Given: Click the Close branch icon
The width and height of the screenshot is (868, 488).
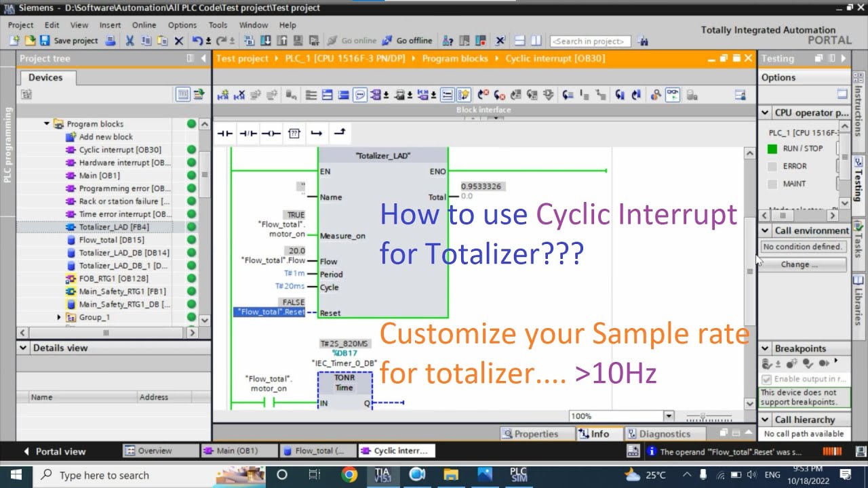Looking at the screenshot, I should pos(340,134).
